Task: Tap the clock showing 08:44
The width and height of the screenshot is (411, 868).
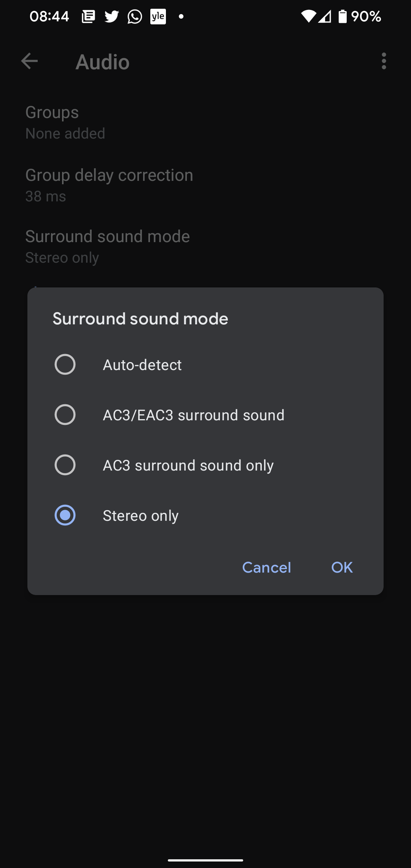Action: coord(49,17)
